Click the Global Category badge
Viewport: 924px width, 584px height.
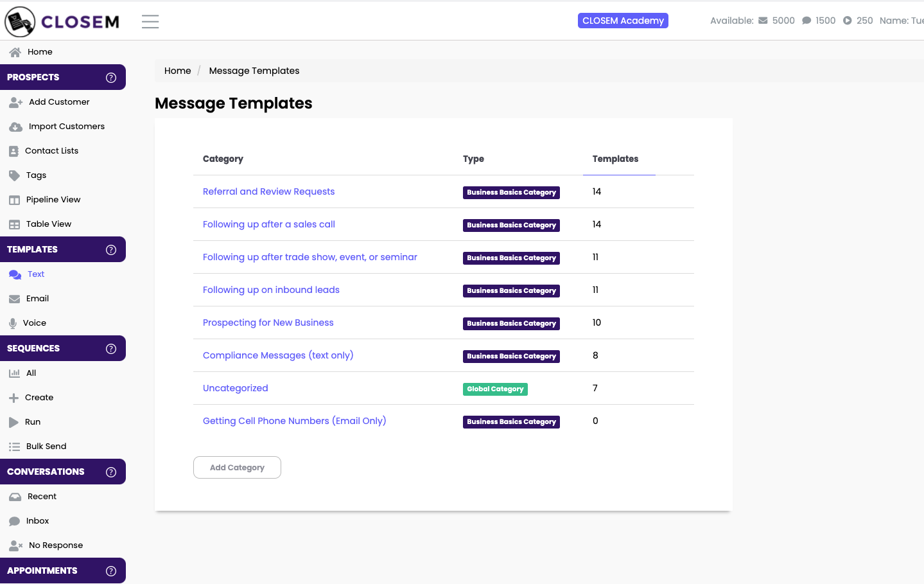tap(495, 389)
